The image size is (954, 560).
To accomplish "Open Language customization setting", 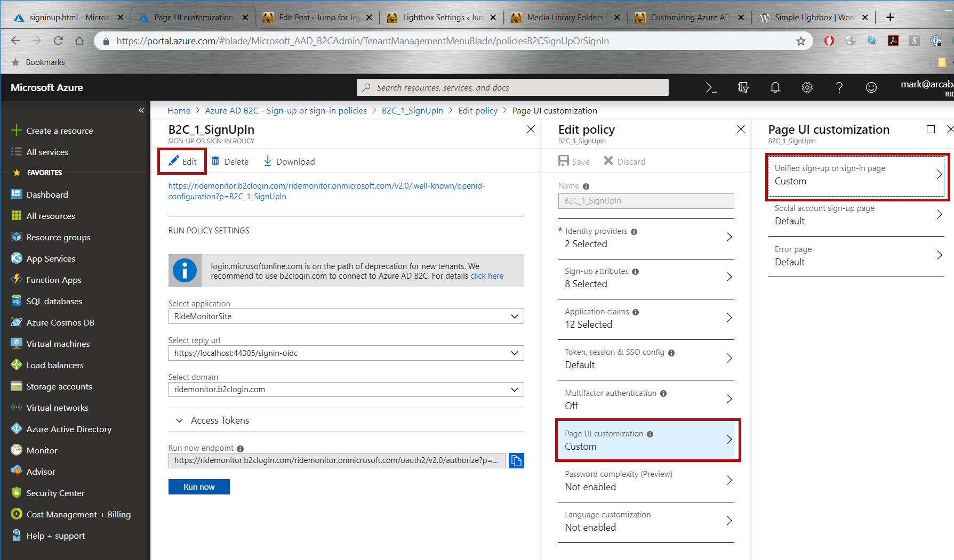I will click(x=646, y=521).
